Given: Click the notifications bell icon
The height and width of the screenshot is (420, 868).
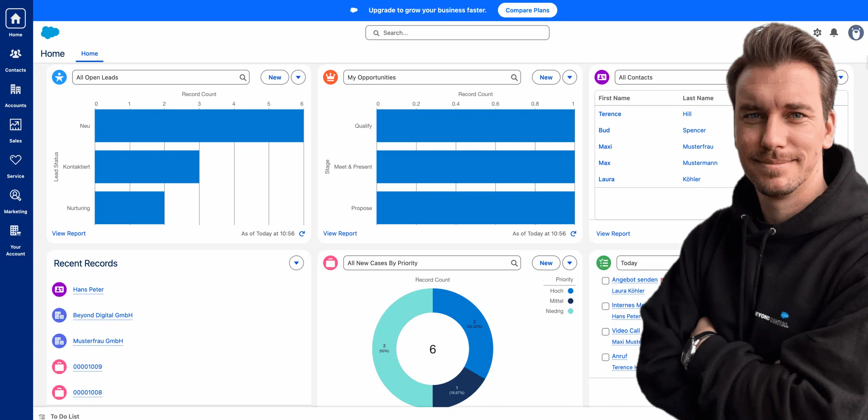Looking at the screenshot, I should 834,33.
